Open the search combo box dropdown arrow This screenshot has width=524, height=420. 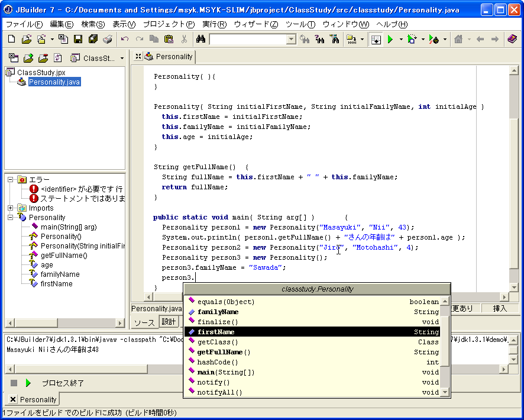pos(291,39)
